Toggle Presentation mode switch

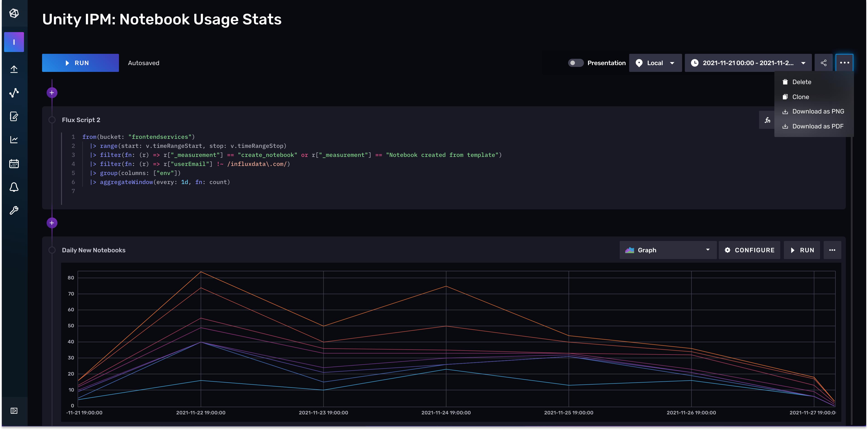(576, 63)
